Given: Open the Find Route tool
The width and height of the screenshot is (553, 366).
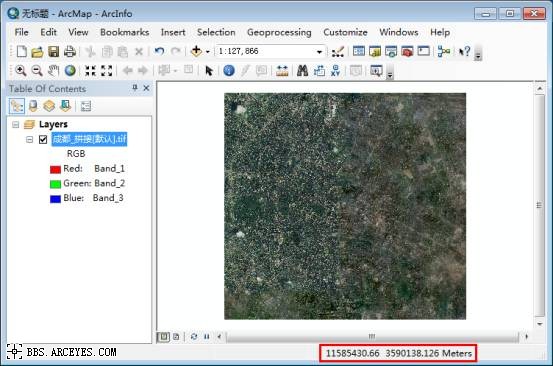Looking at the screenshot, I should click(319, 71).
